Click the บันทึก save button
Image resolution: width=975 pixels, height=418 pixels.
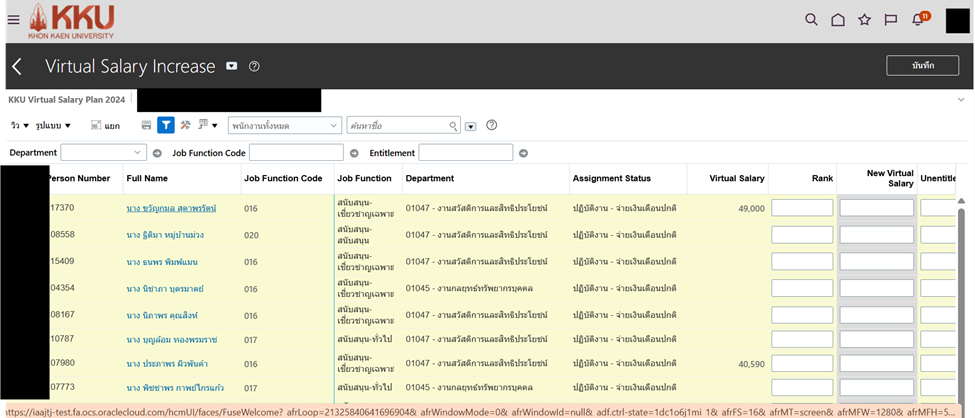click(922, 65)
